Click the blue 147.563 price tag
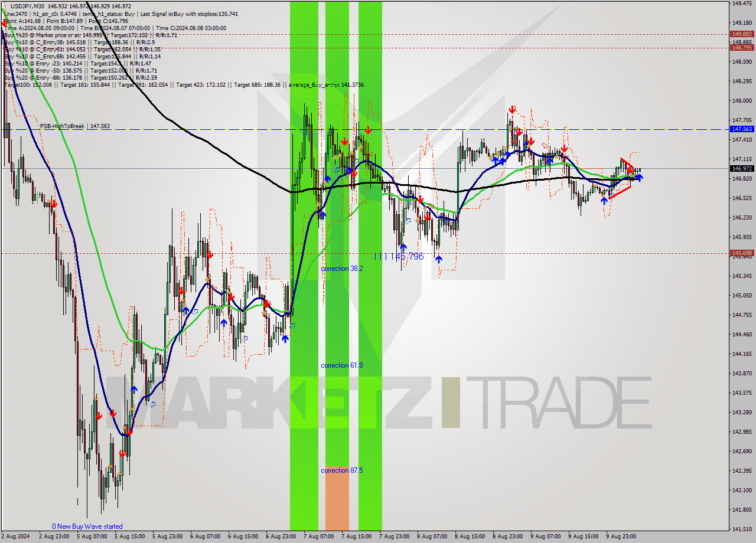The width and height of the screenshot is (756, 543). coord(742,129)
